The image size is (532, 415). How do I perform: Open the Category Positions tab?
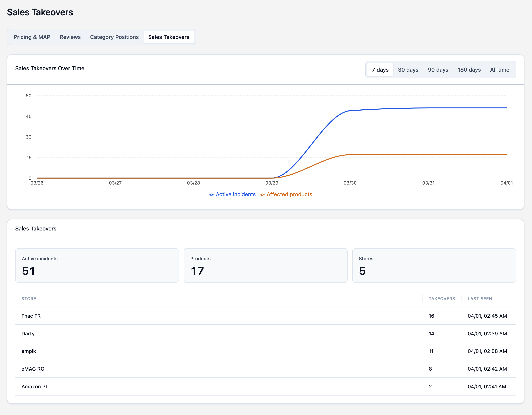[x=114, y=37]
